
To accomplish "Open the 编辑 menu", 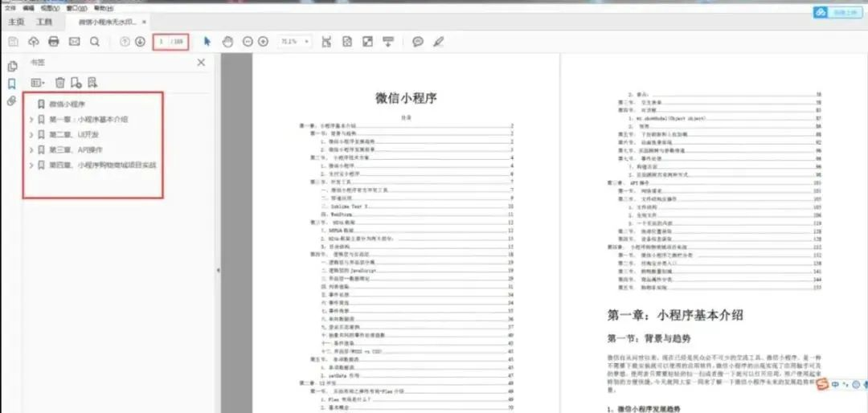I will (x=29, y=8).
